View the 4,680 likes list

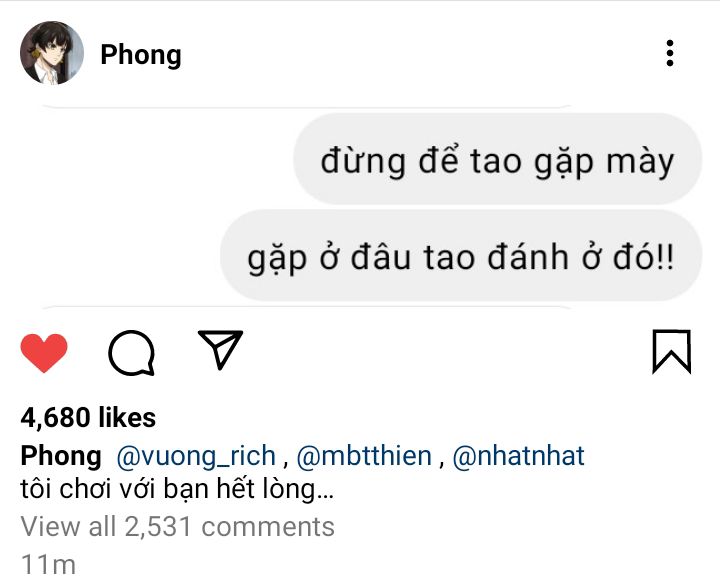[x=88, y=418]
